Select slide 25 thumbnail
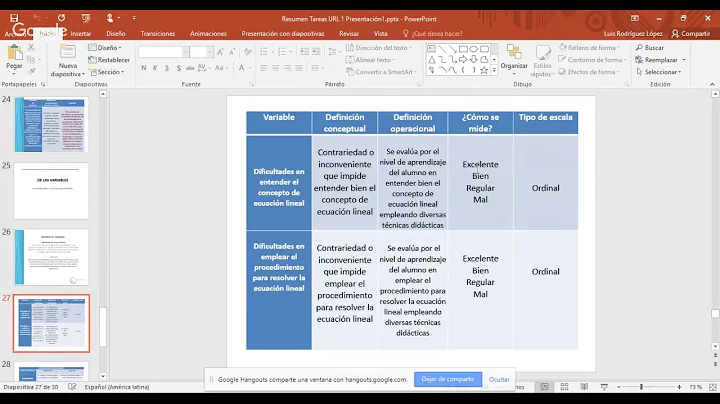 [51, 191]
